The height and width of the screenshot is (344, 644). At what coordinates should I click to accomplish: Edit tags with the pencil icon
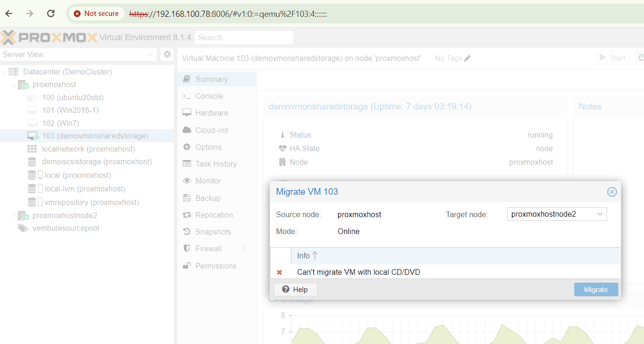(467, 58)
